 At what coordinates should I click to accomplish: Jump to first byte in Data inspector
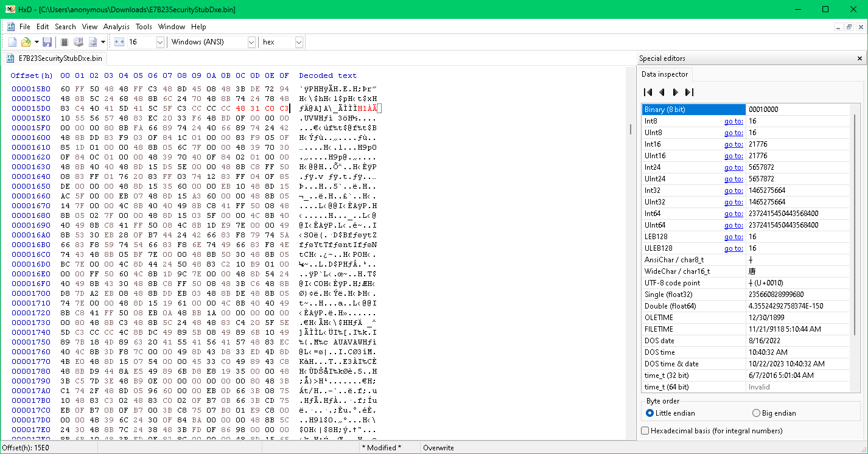648,93
